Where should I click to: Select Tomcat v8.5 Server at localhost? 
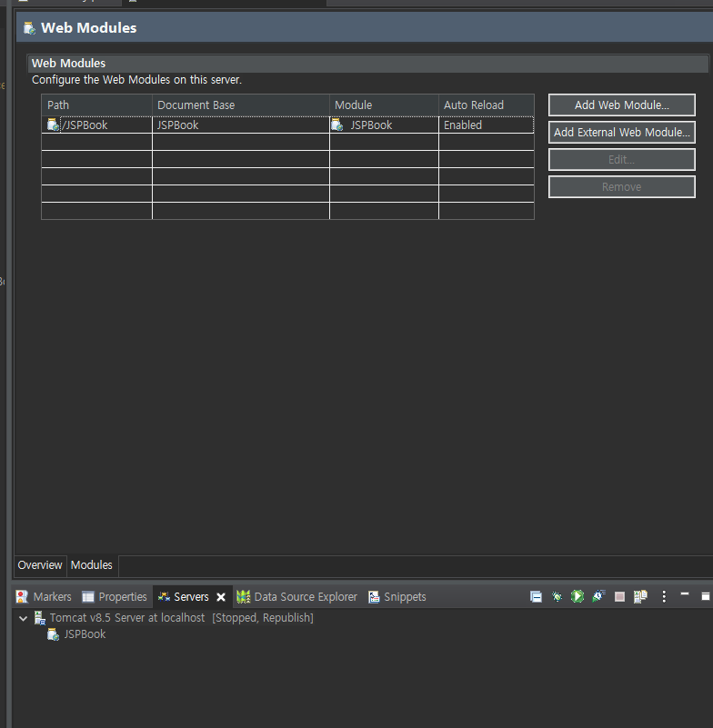tap(127, 618)
